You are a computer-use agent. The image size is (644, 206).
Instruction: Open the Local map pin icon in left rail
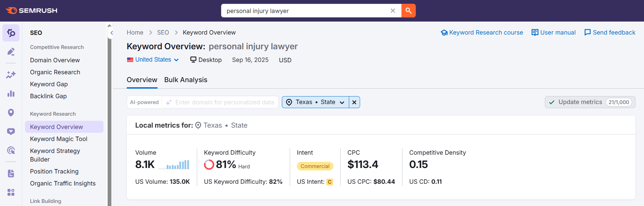point(11,113)
